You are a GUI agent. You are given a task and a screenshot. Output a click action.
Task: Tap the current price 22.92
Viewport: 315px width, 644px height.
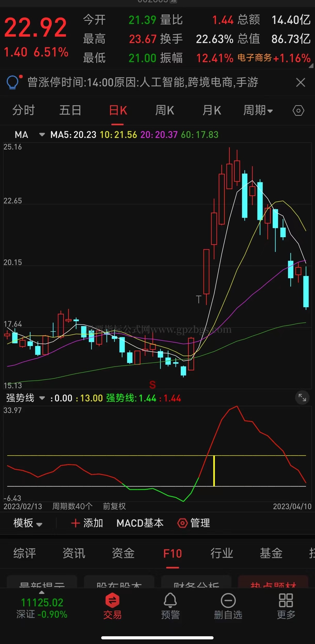coord(35,27)
